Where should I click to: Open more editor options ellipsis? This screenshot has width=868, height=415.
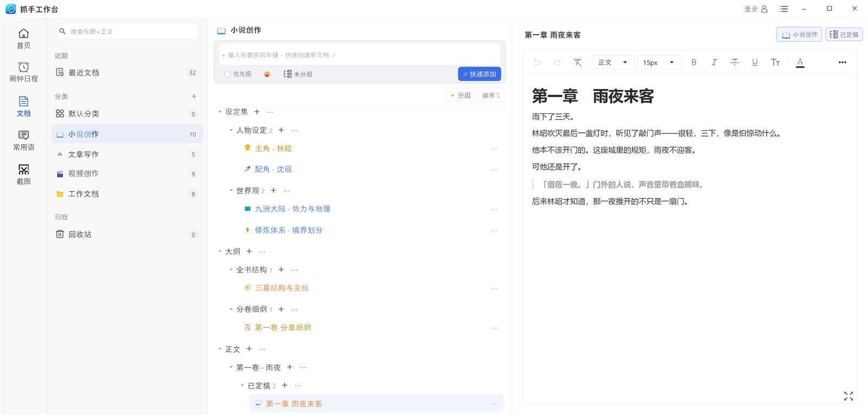coord(843,62)
